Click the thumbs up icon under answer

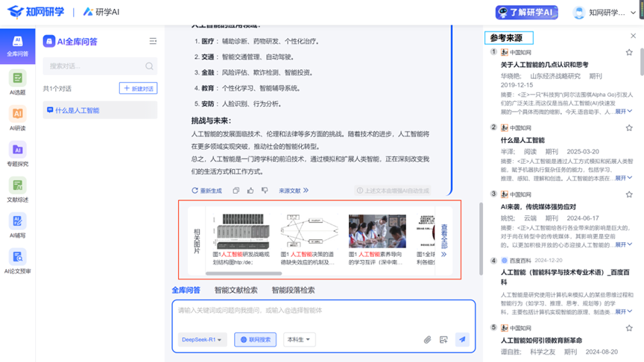pos(250,191)
